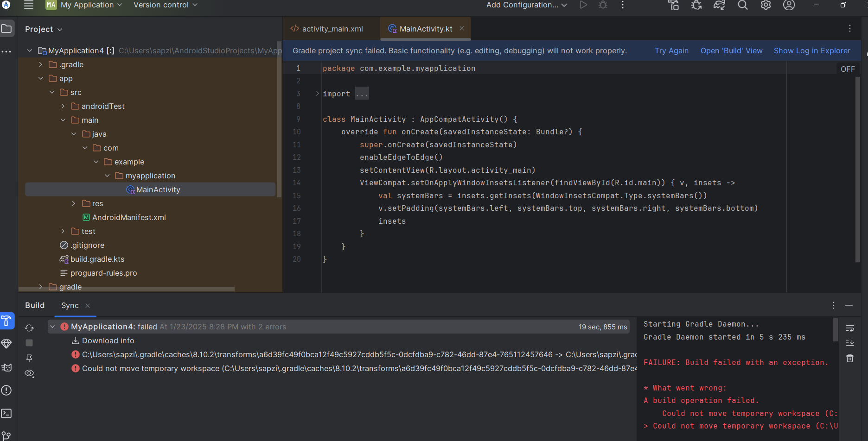Click the Project panel horizontal scrollbar
Screen dimensions: 868x441
click(127, 289)
